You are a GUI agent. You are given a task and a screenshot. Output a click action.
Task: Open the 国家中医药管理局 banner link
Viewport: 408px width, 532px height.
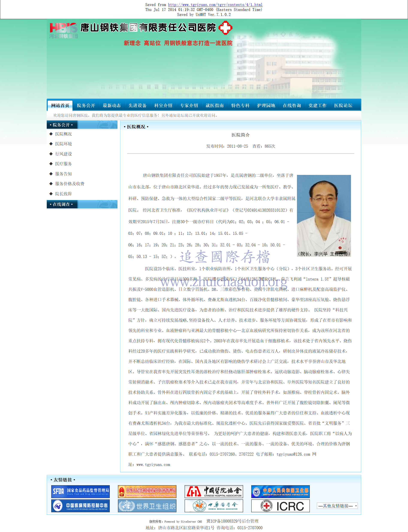pos(147,491)
